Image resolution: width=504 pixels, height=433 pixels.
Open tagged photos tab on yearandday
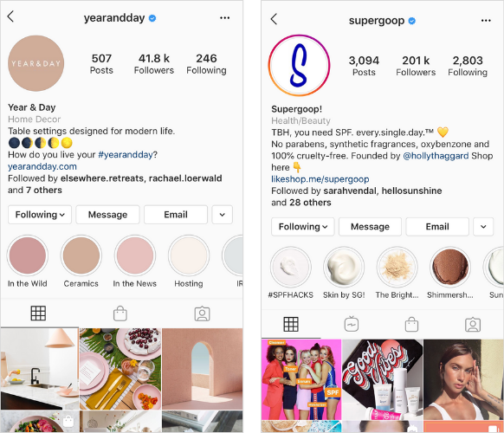pyautogui.click(x=202, y=313)
